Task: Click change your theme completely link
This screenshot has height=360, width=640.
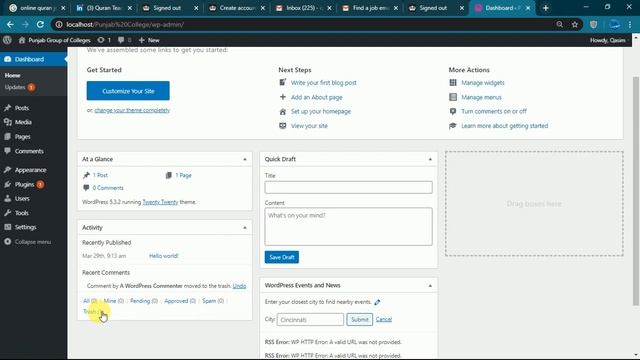Action: (132, 110)
